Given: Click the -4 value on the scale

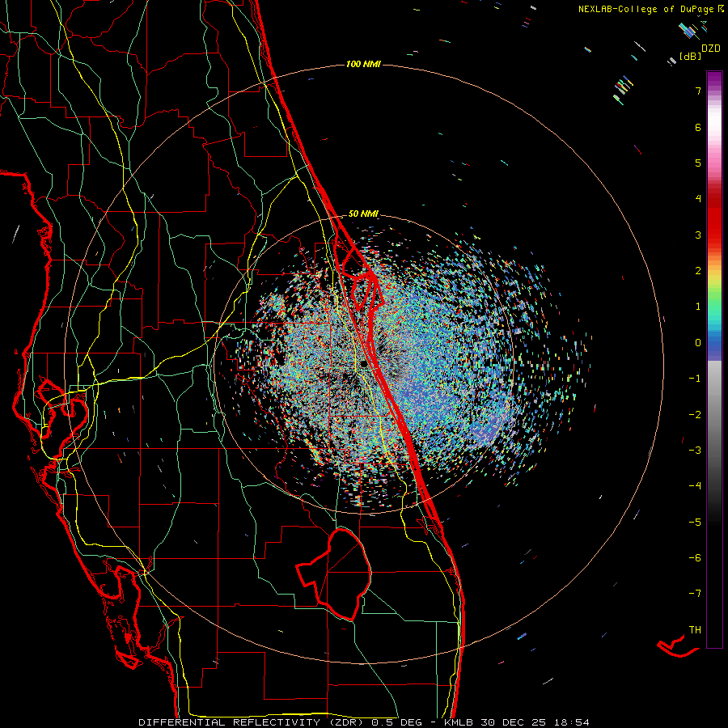Looking at the screenshot, I should pos(695,486).
